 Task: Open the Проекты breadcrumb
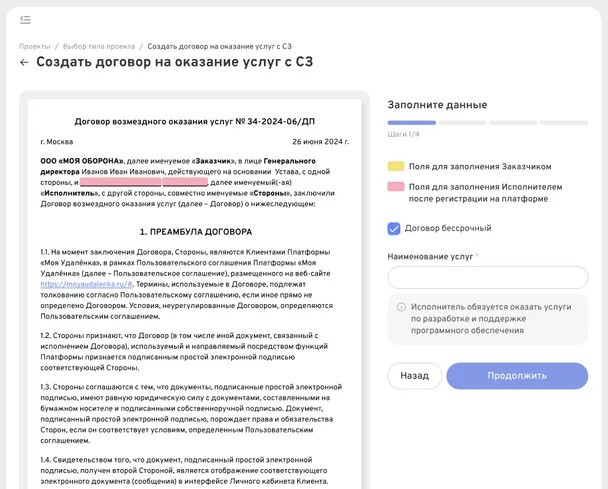(35, 47)
